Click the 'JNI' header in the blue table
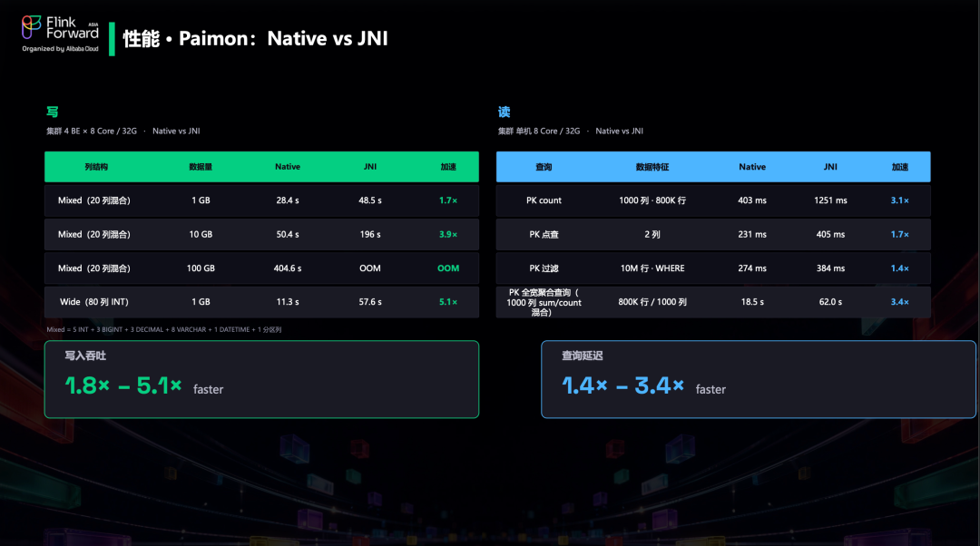 click(830, 167)
